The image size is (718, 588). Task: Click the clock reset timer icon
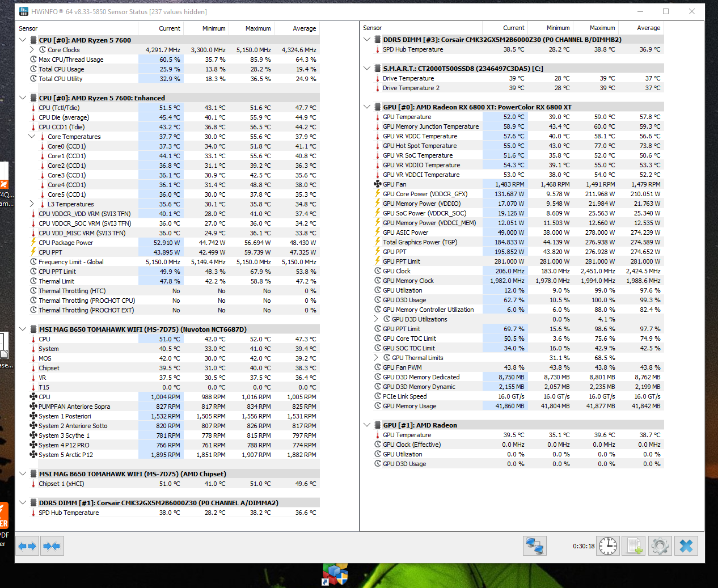[x=608, y=546]
